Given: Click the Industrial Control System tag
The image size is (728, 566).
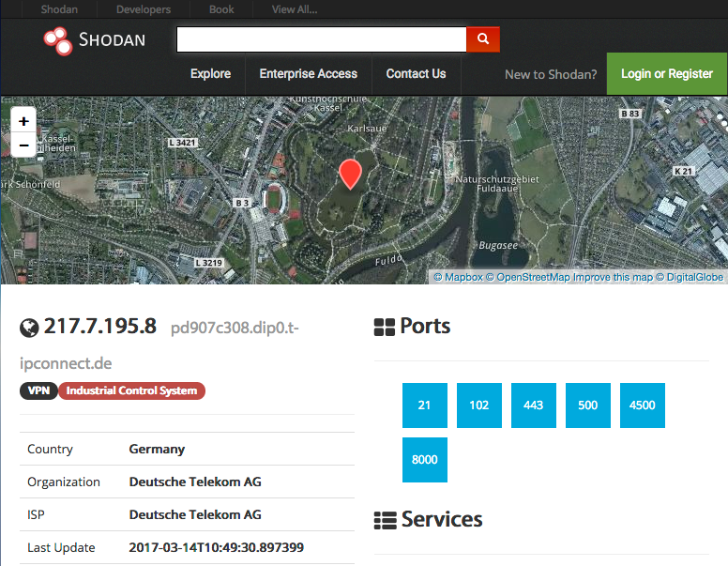Looking at the screenshot, I should pyautogui.click(x=132, y=390).
